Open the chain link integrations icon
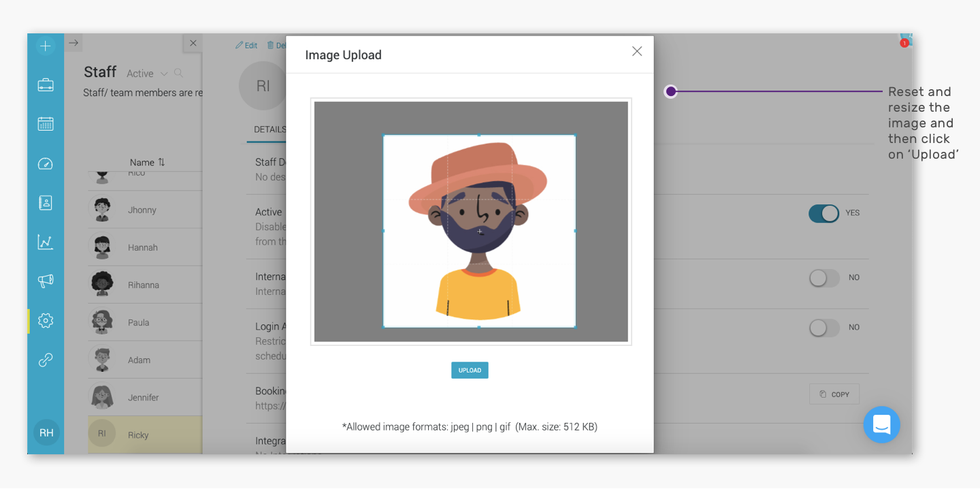The image size is (980, 489). pos(46,360)
